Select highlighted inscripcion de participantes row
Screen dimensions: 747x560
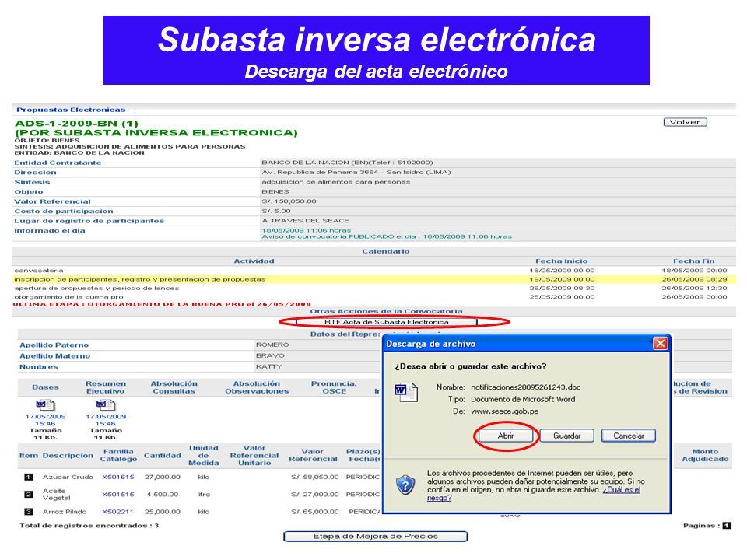point(374,279)
